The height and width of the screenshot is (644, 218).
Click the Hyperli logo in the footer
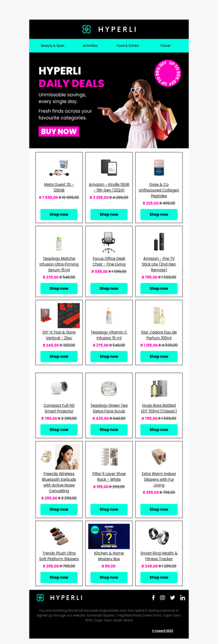point(59,598)
